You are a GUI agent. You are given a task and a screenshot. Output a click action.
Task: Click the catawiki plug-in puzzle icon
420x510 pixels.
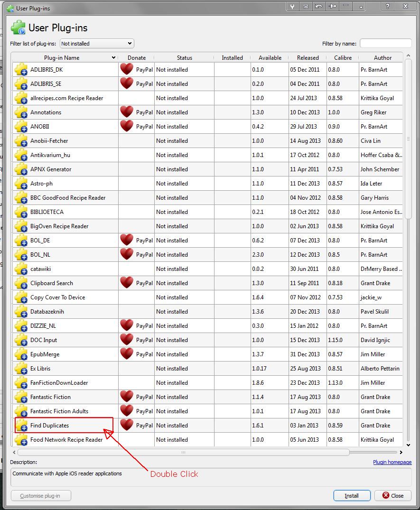21,269
